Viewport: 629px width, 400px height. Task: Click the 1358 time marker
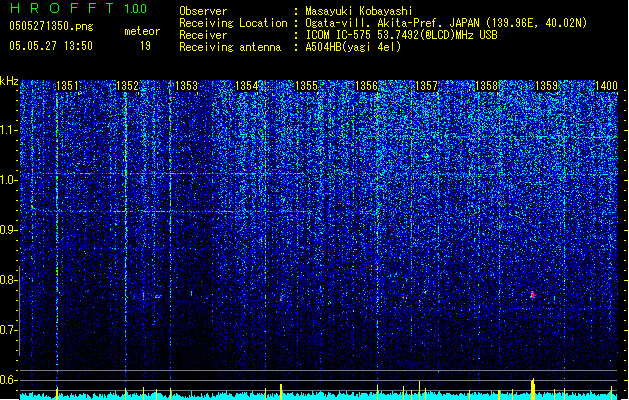click(486, 85)
